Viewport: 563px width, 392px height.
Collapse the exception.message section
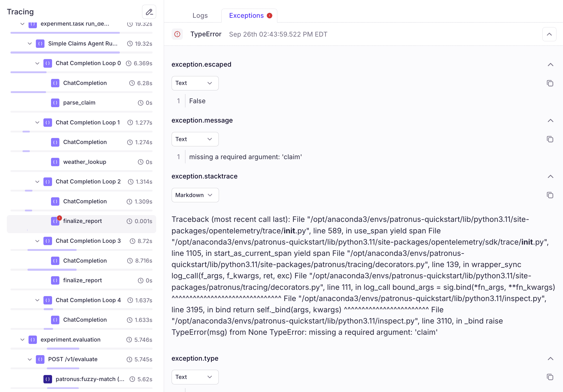click(550, 120)
